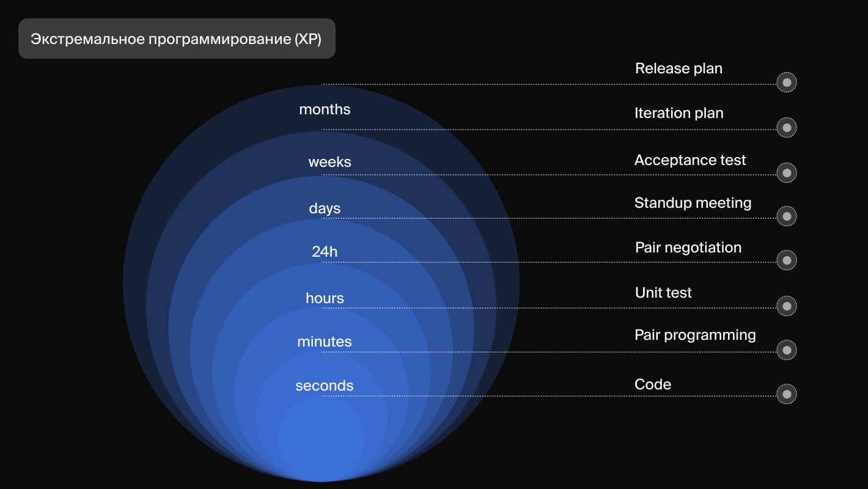Click the Release plan label
Screen dimensions: 868x489
tap(679, 68)
